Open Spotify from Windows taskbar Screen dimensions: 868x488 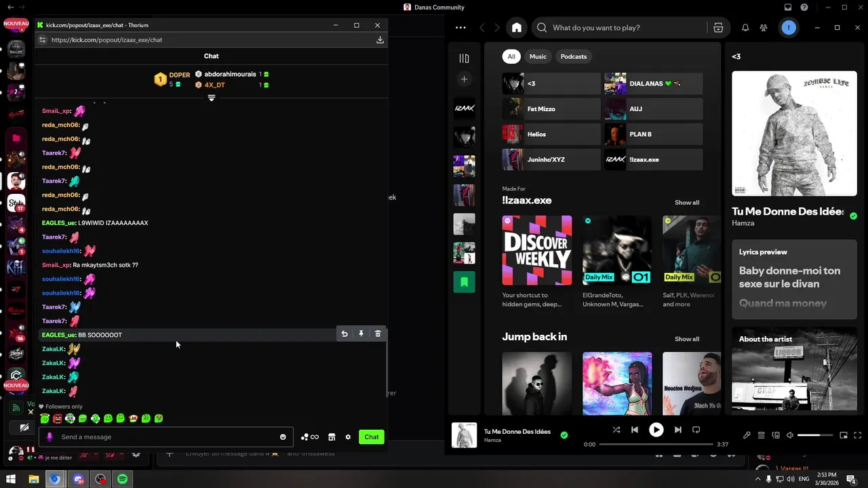tap(123, 479)
